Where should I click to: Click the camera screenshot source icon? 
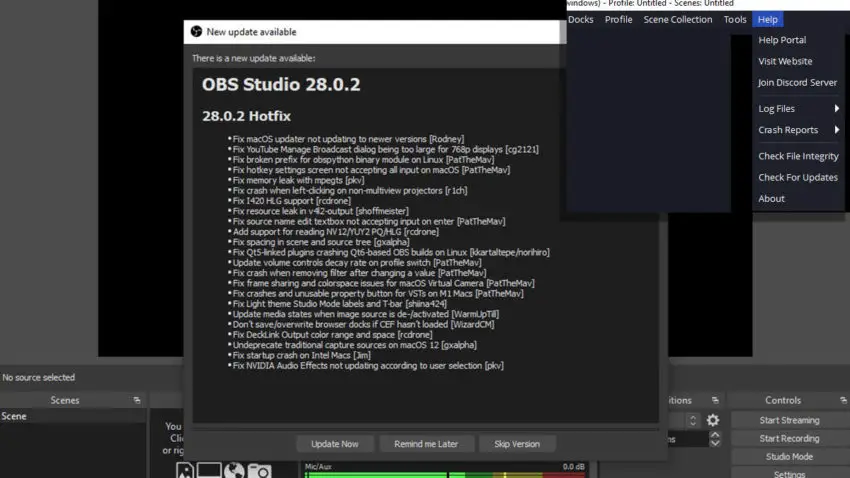(260, 470)
